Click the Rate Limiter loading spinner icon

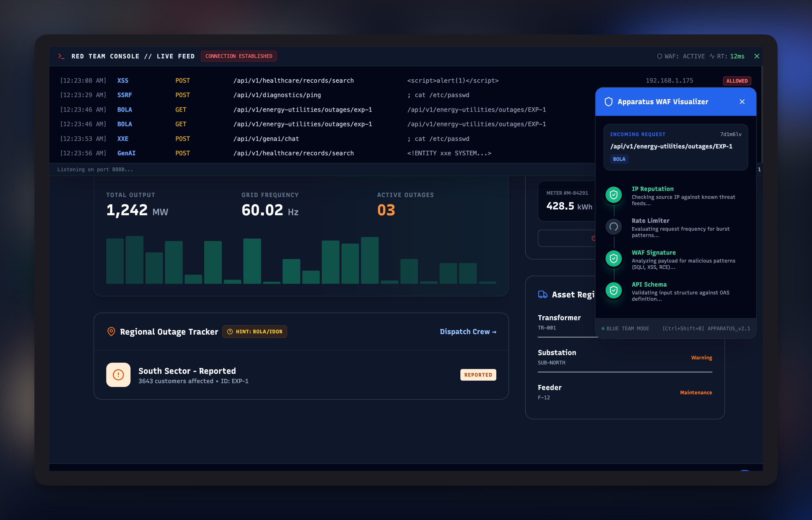pyautogui.click(x=614, y=227)
